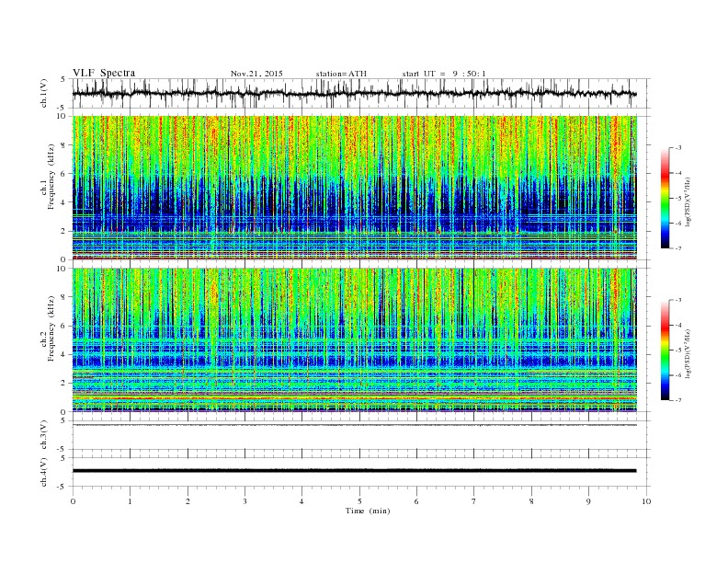
Task: Select the "start UT = 9 :50: 1" text
Action: (444, 74)
